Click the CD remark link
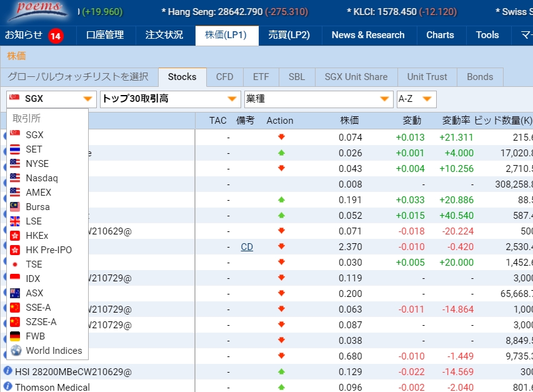The width and height of the screenshot is (533, 392). pos(247,247)
